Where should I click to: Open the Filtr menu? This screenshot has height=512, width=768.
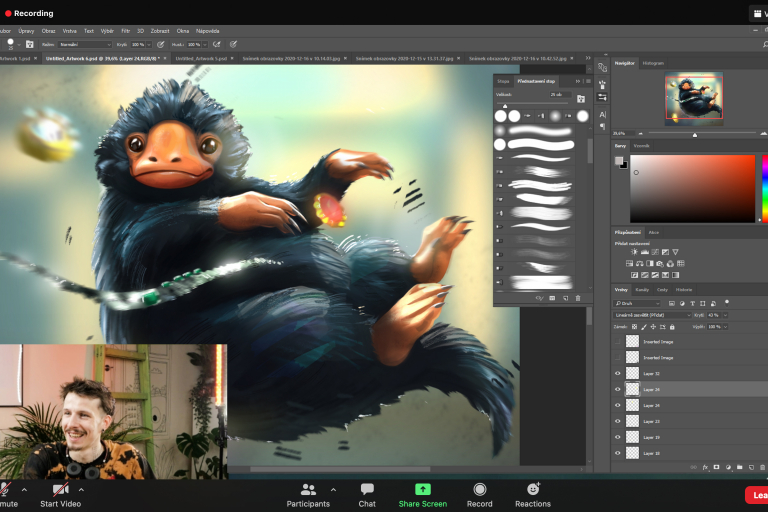tap(125, 31)
